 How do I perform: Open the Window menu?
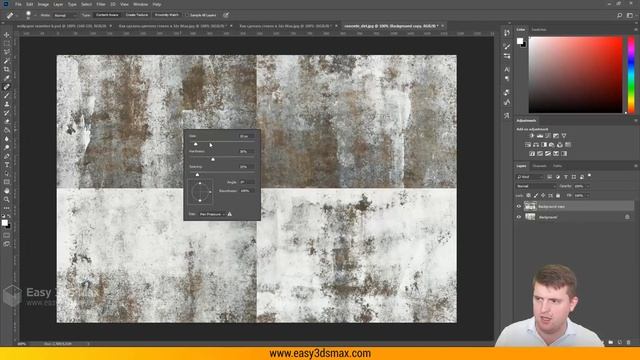(140, 4)
